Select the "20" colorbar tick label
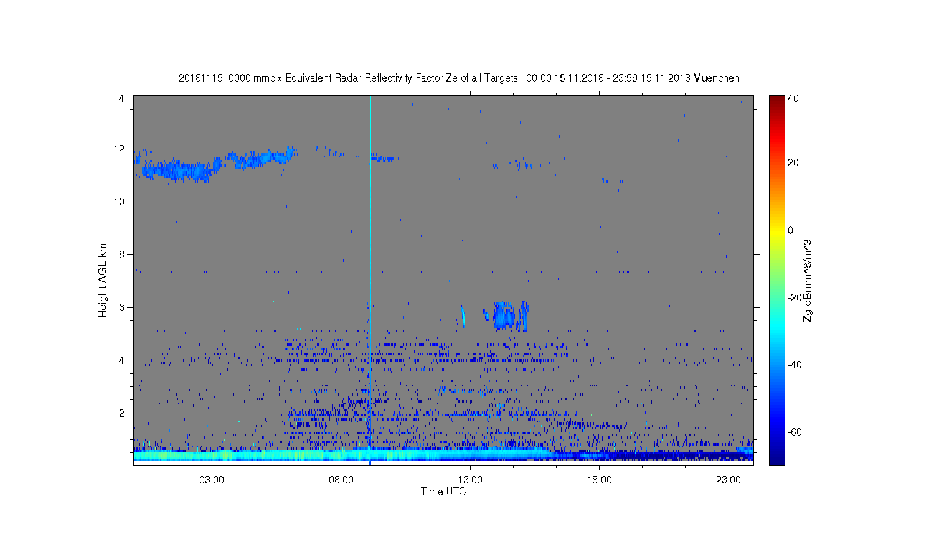 793,163
